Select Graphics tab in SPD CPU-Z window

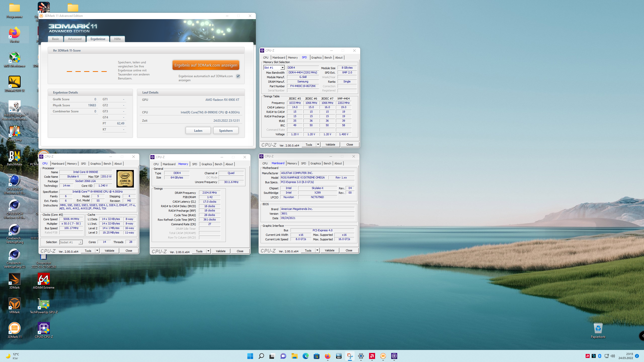point(316,58)
